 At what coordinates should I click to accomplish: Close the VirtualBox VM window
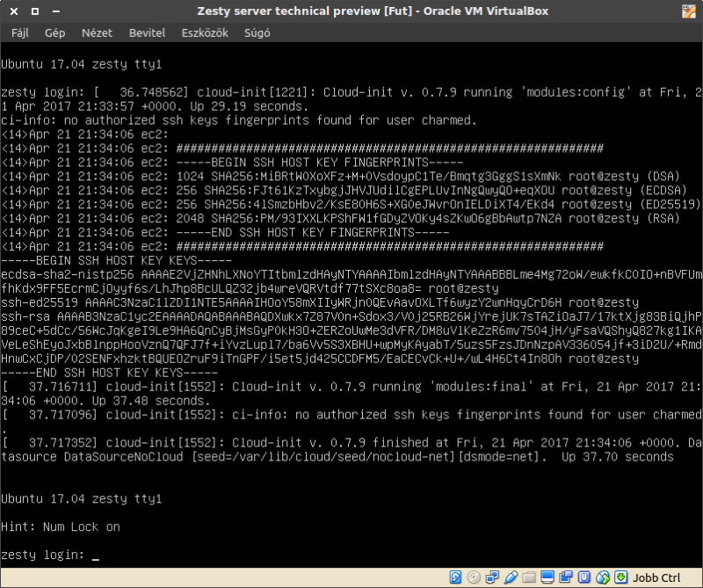pyautogui.click(x=14, y=11)
